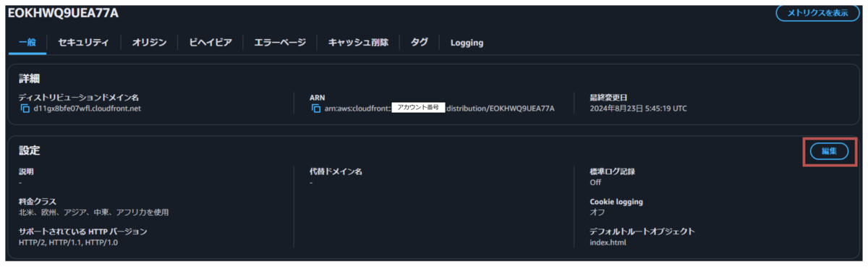Select domain d11gx8bfe07wfl.cloudfront.net text

(87, 109)
